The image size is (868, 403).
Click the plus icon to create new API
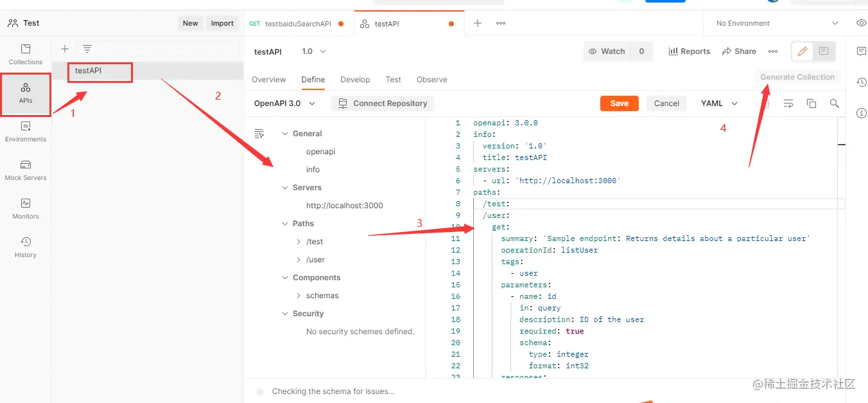(64, 49)
